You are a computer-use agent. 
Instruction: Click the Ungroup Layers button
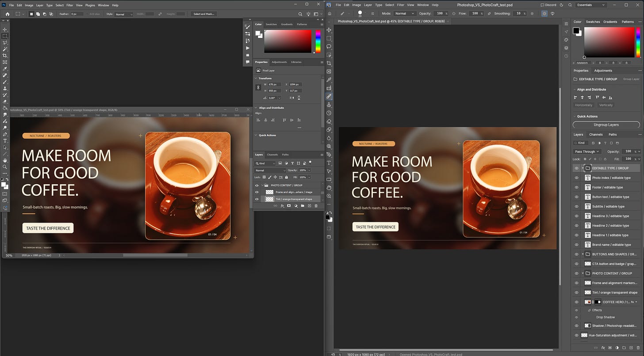click(x=606, y=125)
